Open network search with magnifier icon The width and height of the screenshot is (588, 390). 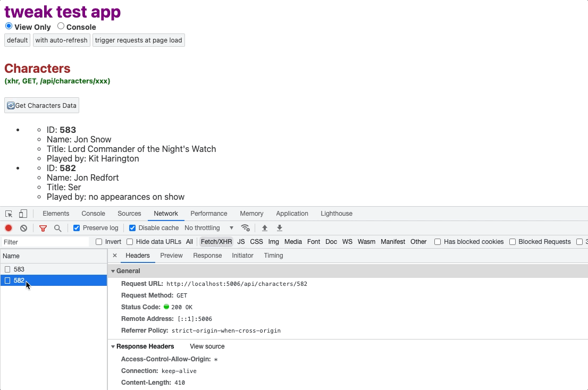click(57, 228)
